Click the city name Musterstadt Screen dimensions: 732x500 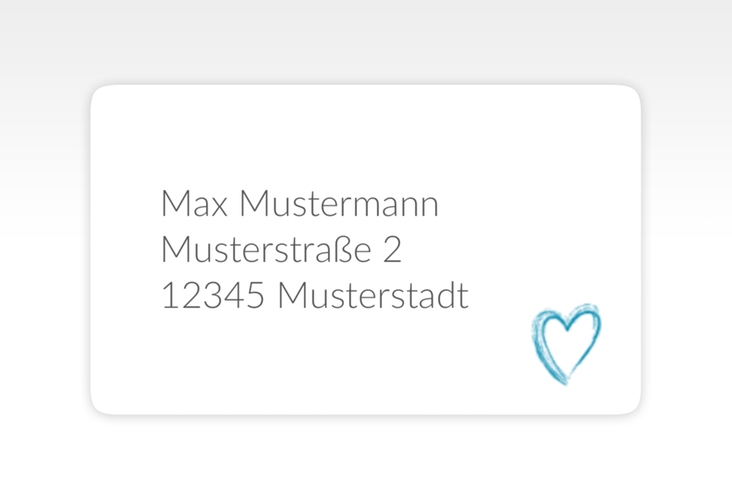[373, 296]
